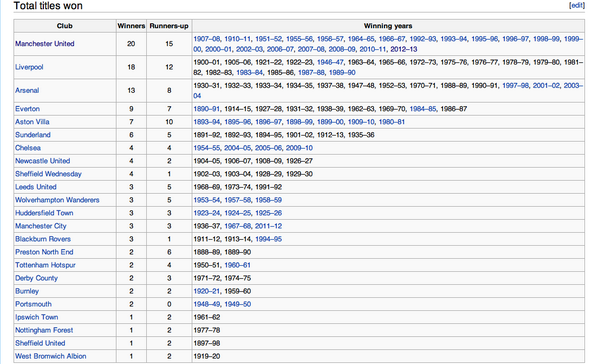This screenshot has width=598, height=364.
Task: Follow the Sheffield United link
Action: pyautogui.click(x=40, y=343)
